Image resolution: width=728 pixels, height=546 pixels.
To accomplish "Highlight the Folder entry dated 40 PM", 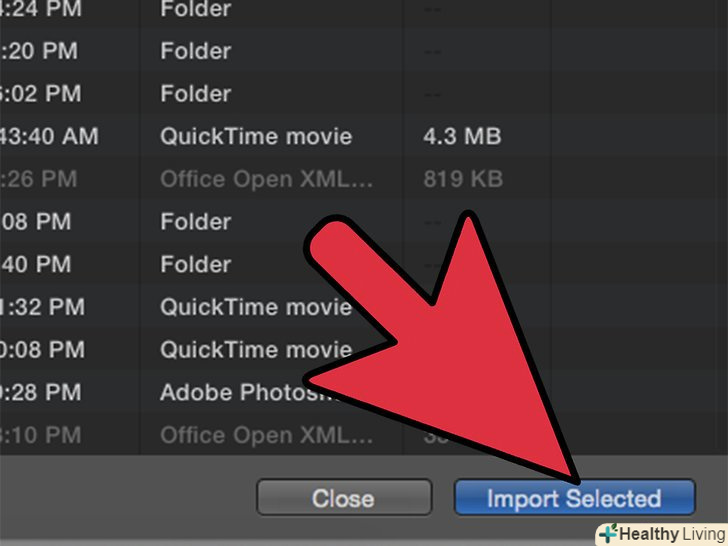I will [x=195, y=264].
